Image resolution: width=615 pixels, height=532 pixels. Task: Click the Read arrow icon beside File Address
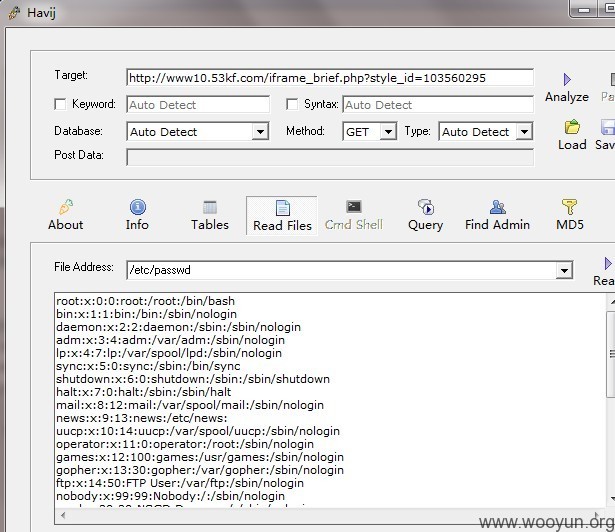click(x=608, y=263)
